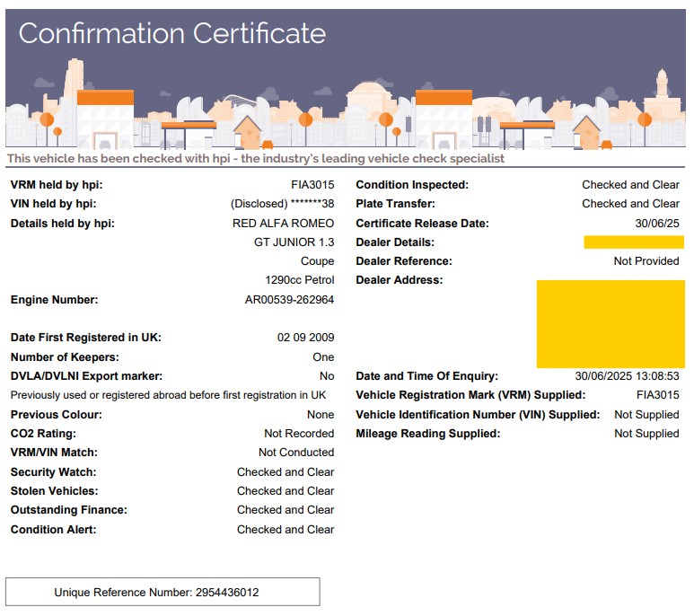Click the 'Outstanding Finance:' label

coord(69,510)
